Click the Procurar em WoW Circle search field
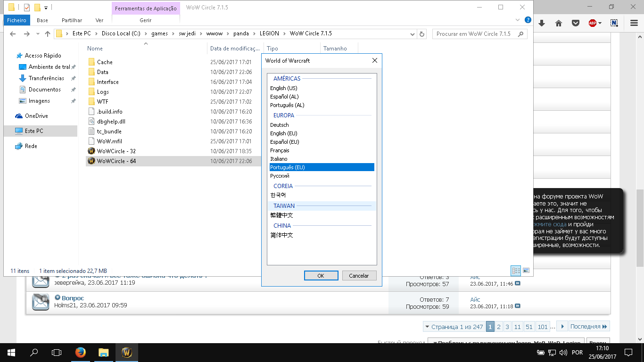The image size is (644, 362). [x=475, y=34]
